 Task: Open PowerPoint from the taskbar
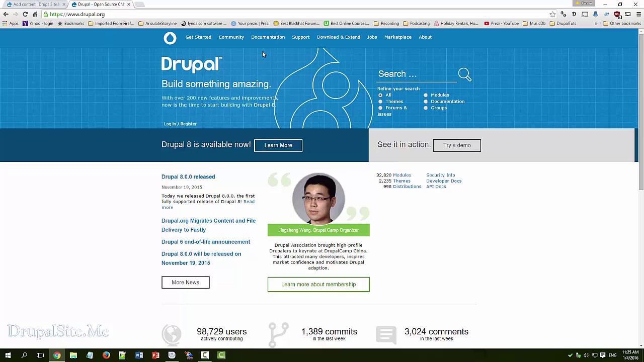[x=155, y=355]
